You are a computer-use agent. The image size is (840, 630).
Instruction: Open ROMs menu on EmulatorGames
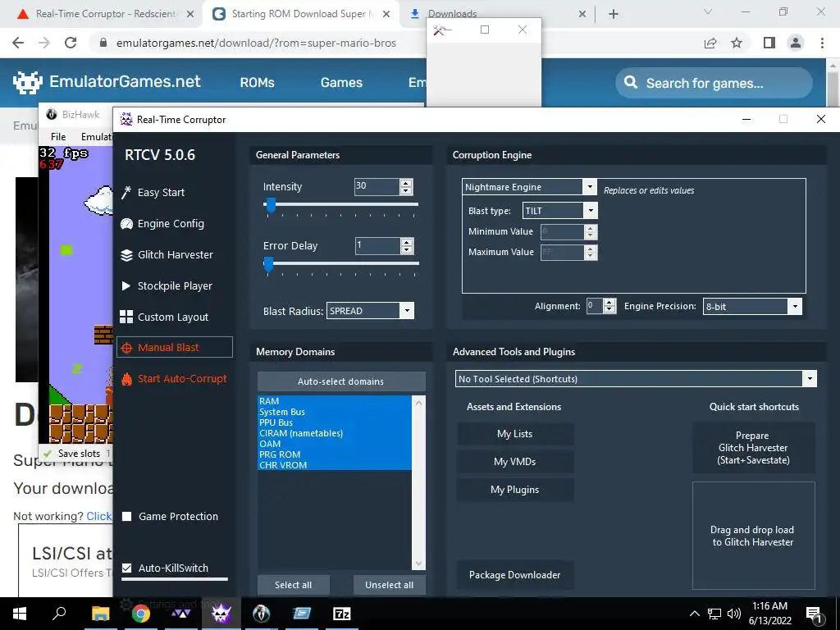pyautogui.click(x=257, y=83)
